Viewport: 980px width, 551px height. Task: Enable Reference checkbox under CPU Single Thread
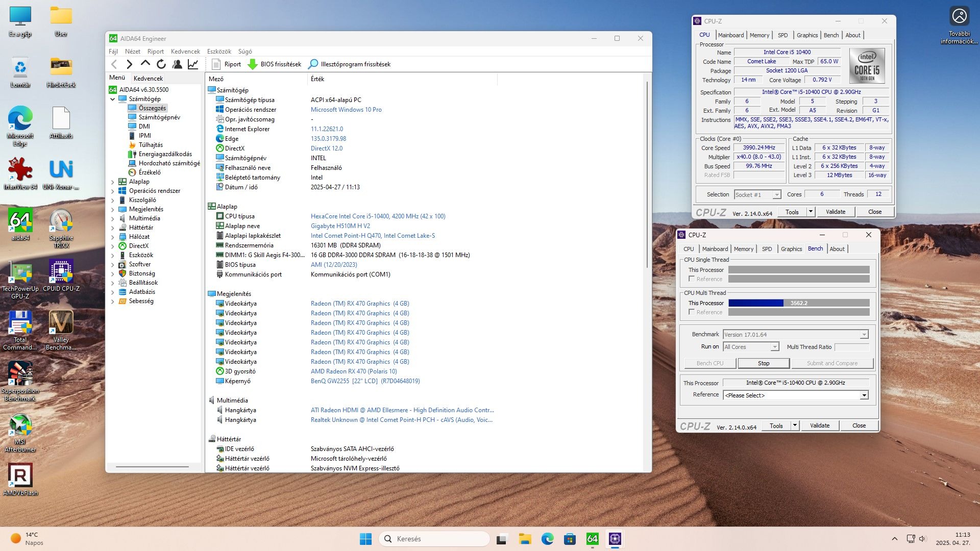(x=692, y=279)
